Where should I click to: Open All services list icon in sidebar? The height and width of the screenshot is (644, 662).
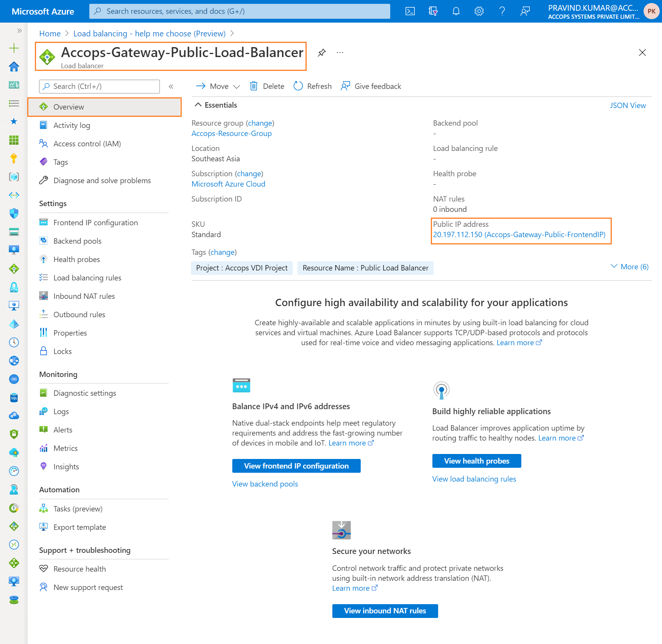point(14,103)
